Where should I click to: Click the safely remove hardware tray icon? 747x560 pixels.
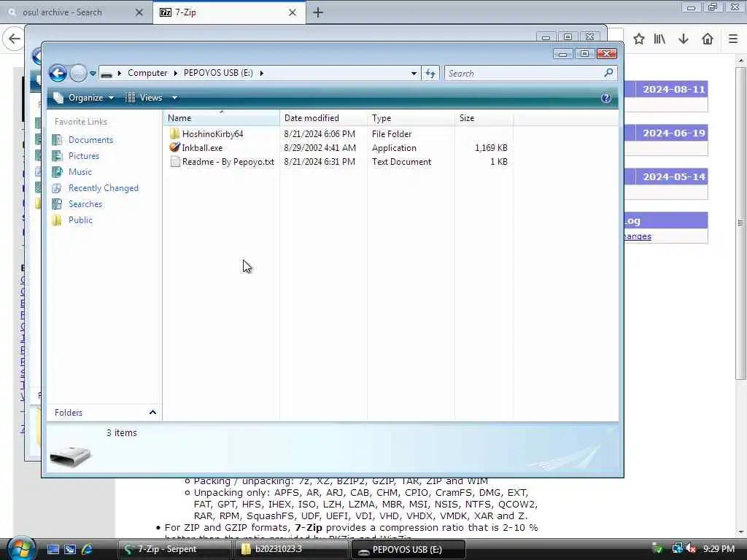coord(657,549)
